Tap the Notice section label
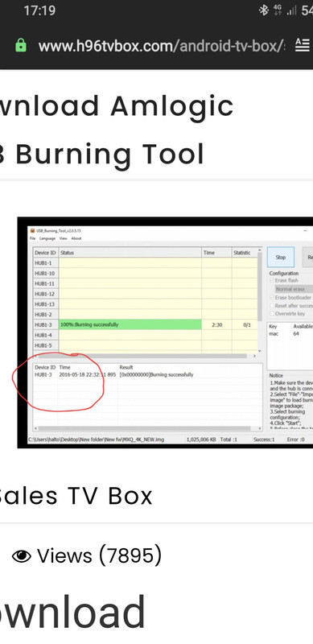Image resolution: width=313 pixels, height=644 pixels. pos(276,375)
